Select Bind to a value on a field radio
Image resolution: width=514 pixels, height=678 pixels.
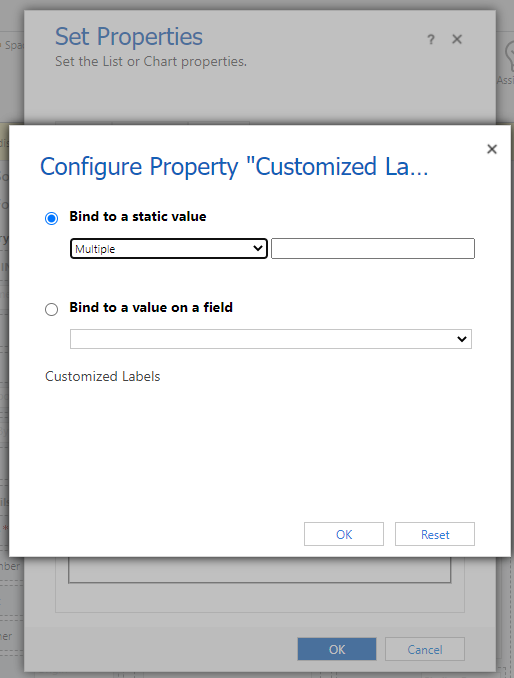[x=51, y=309]
